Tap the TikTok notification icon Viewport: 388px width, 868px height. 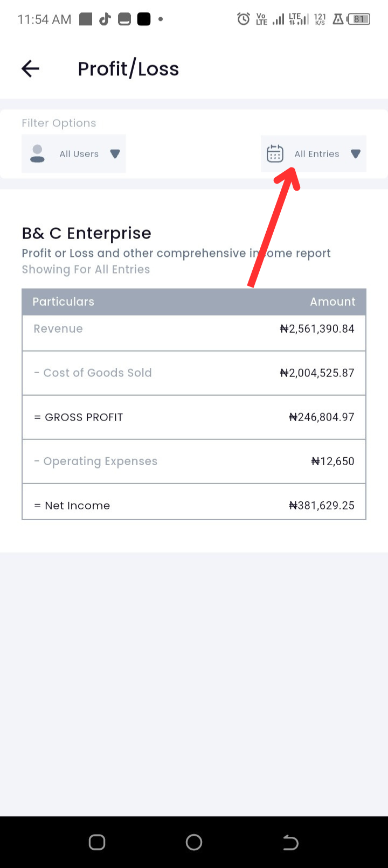pyautogui.click(x=105, y=19)
